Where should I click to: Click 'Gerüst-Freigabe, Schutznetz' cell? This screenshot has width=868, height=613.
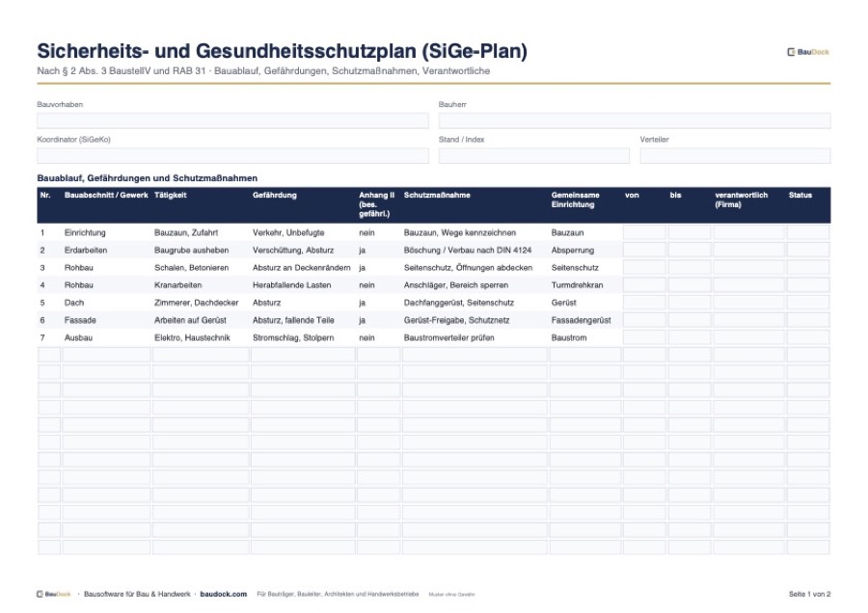(x=456, y=320)
